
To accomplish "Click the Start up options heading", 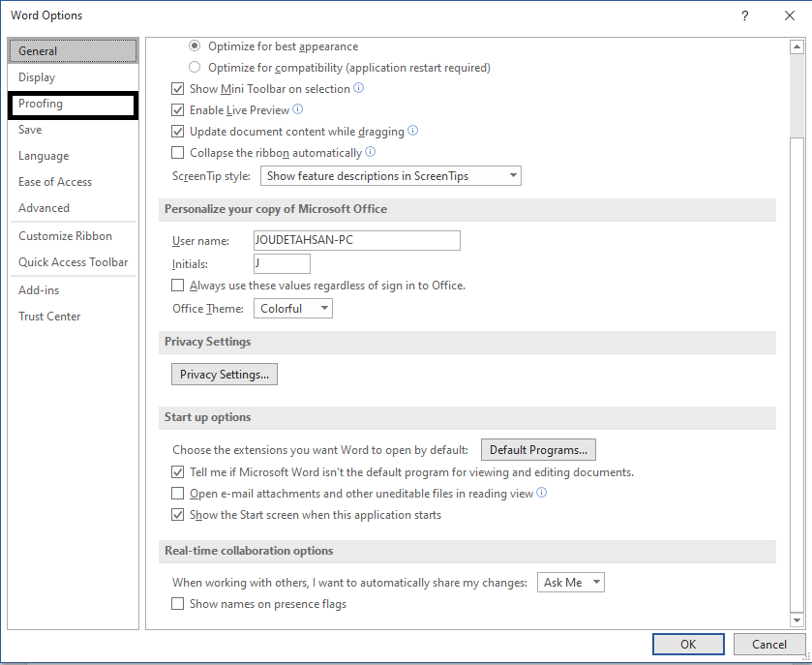I will (208, 417).
